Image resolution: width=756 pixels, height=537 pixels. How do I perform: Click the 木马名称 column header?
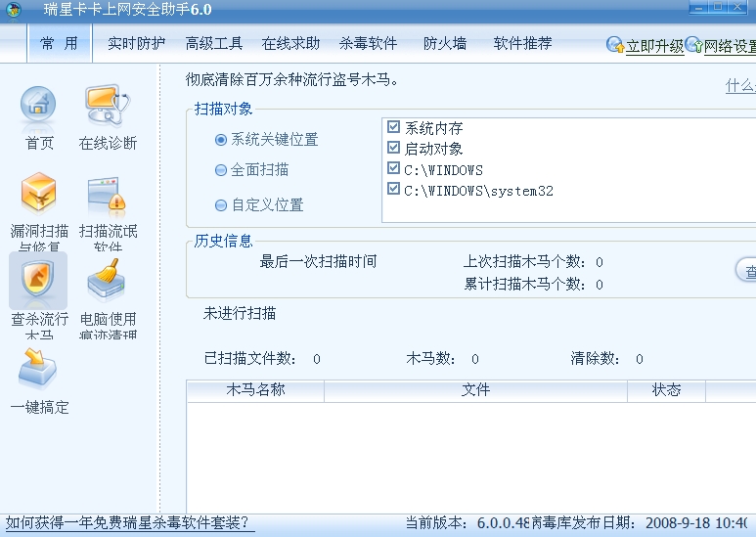point(255,390)
